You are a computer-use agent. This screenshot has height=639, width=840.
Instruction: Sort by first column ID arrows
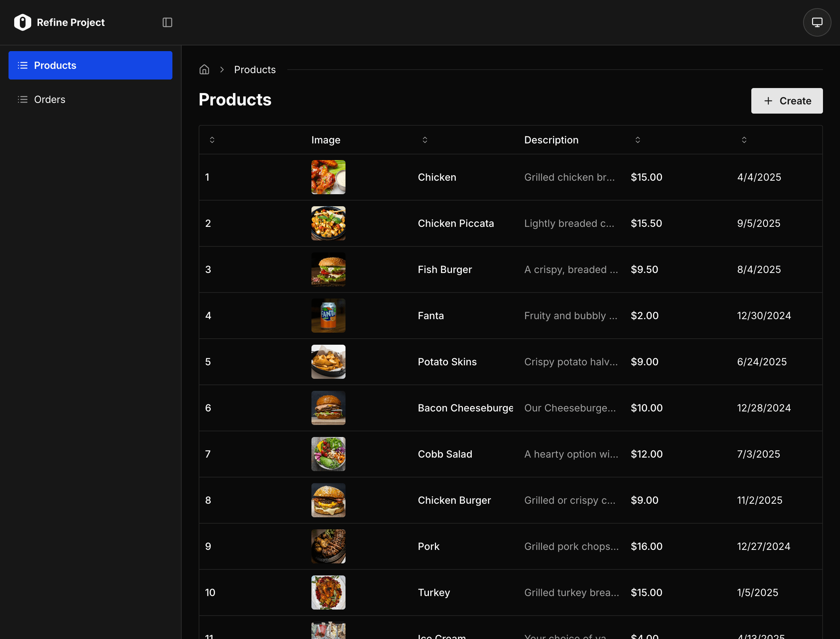pos(212,140)
